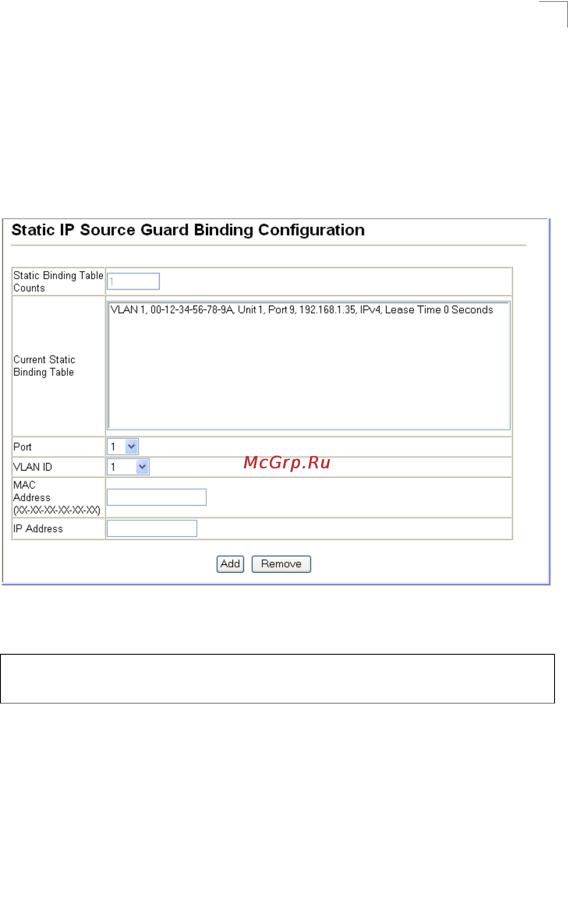Click the Remove button
The image size is (569, 924).
(281, 564)
